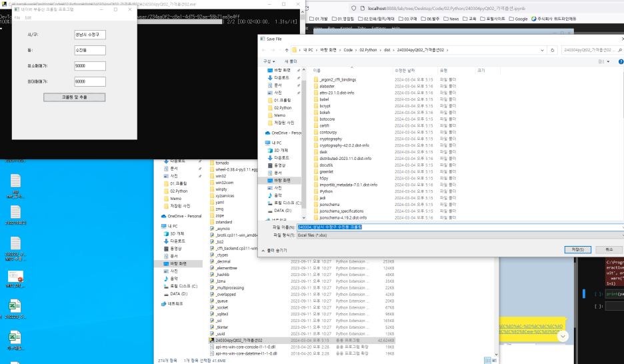Open 3D 개체 in Save File navigation pane
624x364 pixels.
[281, 151]
